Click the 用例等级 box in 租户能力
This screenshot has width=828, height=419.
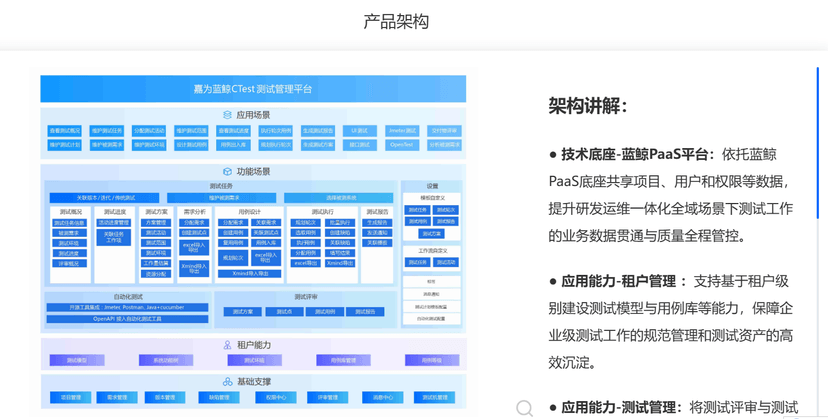[x=432, y=360]
